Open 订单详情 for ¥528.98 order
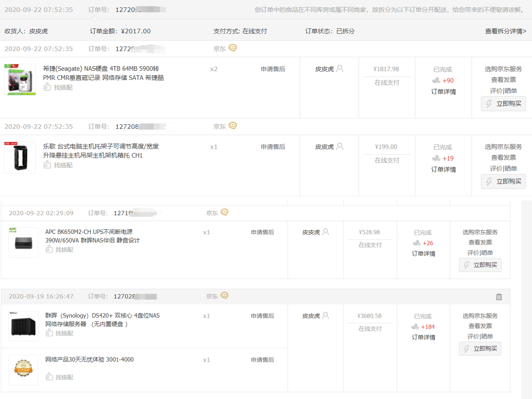Image resolution: width=532 pixels, height=399 pixels. pos(423,253)
